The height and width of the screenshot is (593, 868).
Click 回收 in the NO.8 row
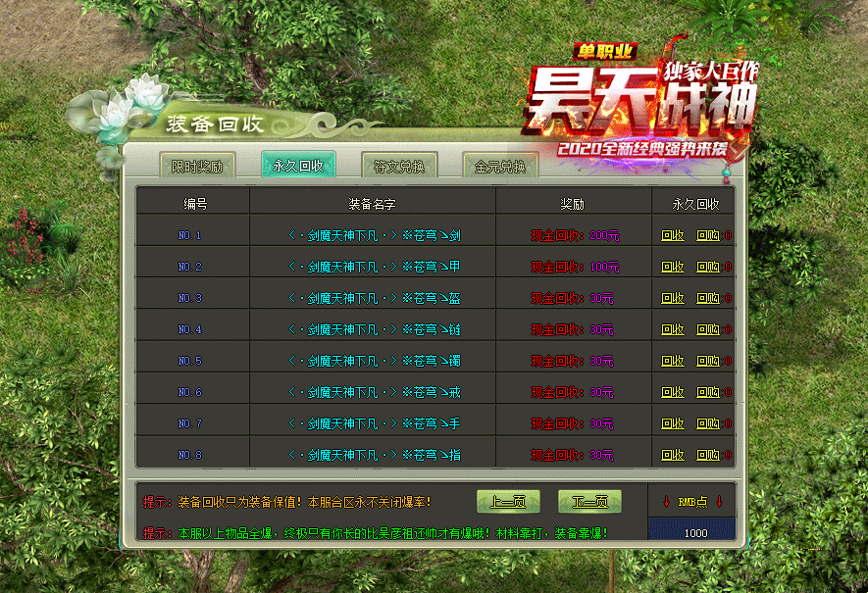point(673,455)
